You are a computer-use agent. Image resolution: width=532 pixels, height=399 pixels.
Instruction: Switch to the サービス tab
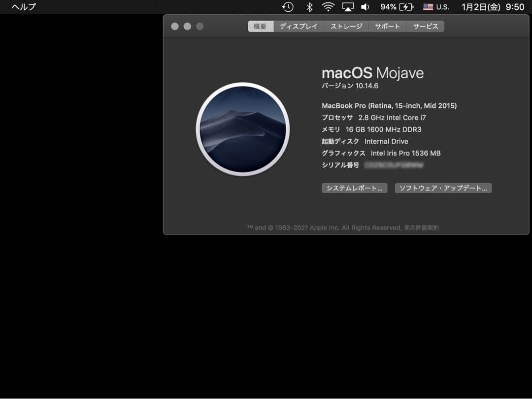point(426,26)
